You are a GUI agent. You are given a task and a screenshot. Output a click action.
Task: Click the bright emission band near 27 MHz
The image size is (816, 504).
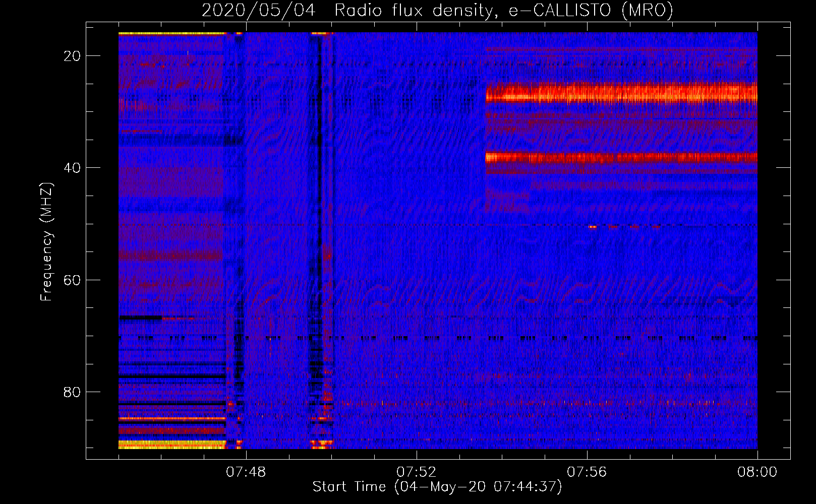tap(621, 93)
